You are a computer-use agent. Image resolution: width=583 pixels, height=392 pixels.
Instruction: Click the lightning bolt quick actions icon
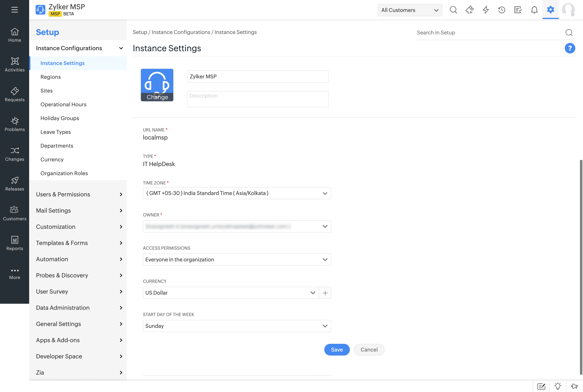point(486,10)
